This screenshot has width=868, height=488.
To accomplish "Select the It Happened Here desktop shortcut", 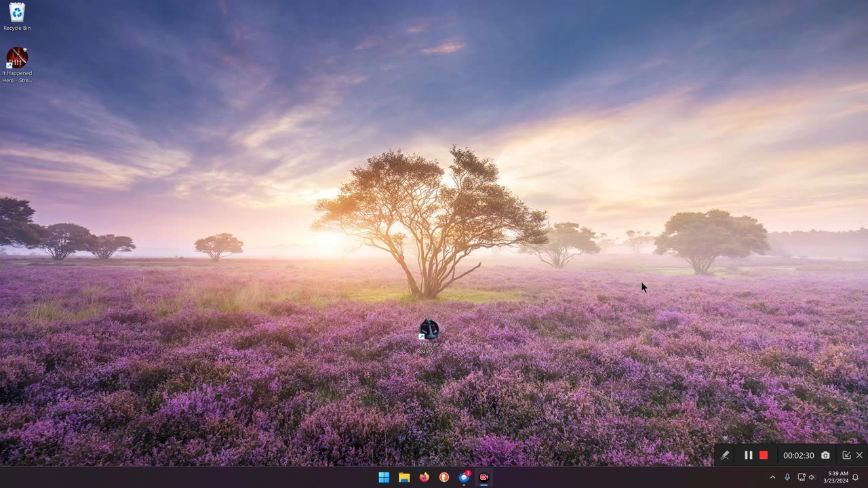I will click(x=17, y=65).
